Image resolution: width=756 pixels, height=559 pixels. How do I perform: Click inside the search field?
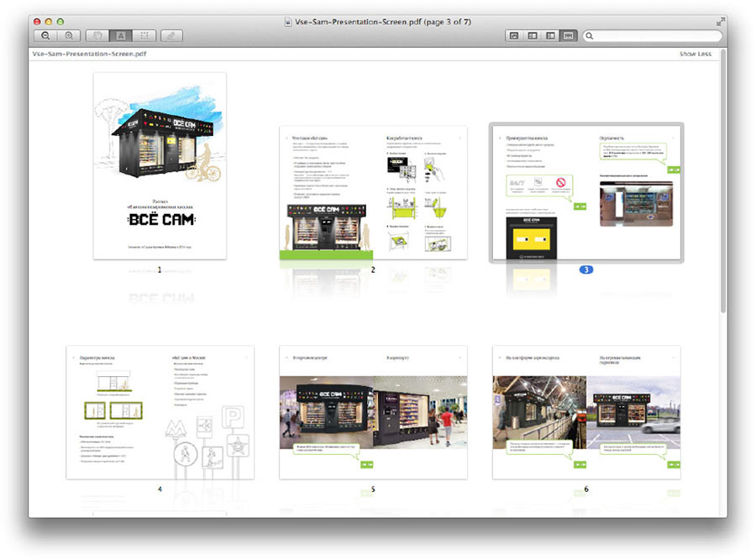655,36
